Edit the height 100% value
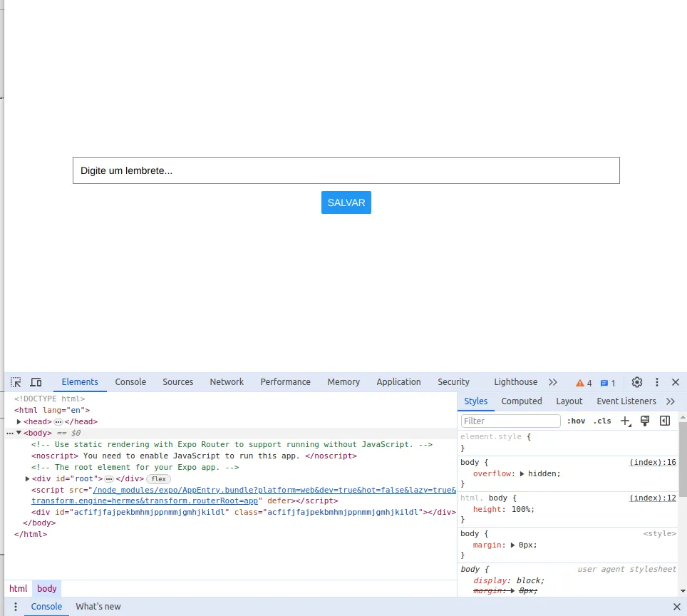Image resolution: width=687 pixels, height=616 pixels. [x=522, y=510]
